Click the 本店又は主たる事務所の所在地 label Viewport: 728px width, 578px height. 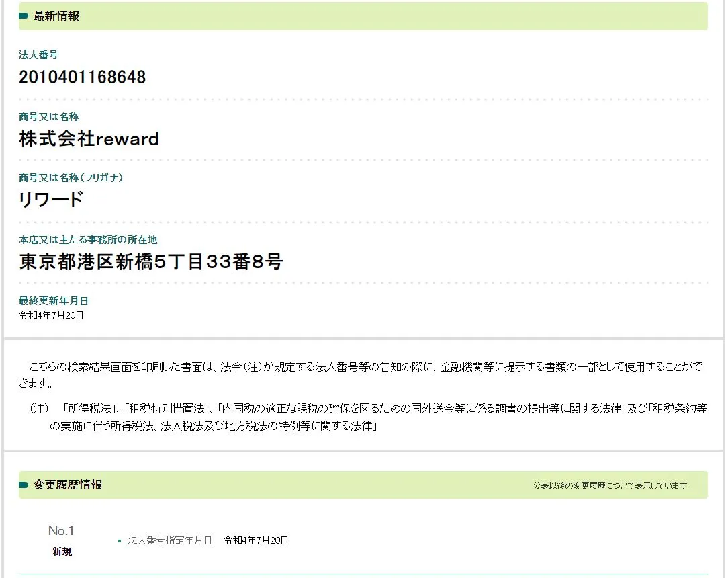coord(88,240)
